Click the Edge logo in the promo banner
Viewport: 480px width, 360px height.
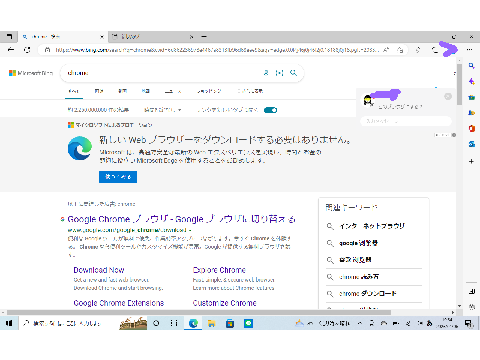pos(80,148)
